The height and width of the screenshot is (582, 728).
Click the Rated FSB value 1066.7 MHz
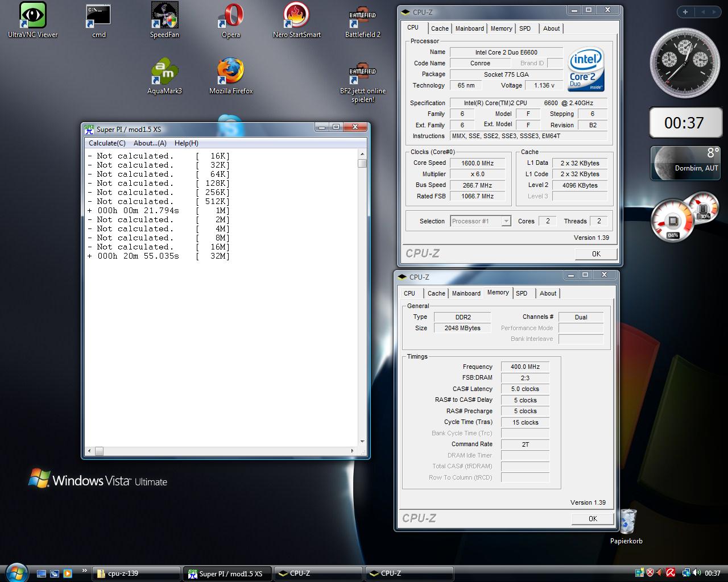pos(478,196)
